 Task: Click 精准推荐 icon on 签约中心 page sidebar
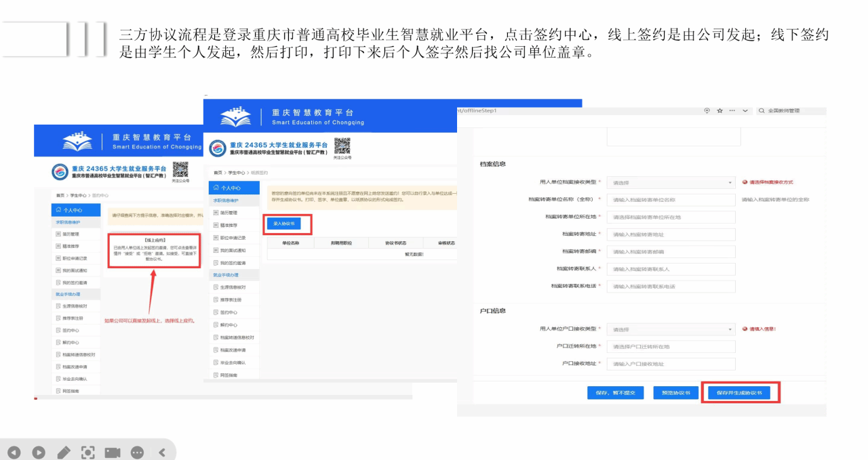tap(59, 246)
